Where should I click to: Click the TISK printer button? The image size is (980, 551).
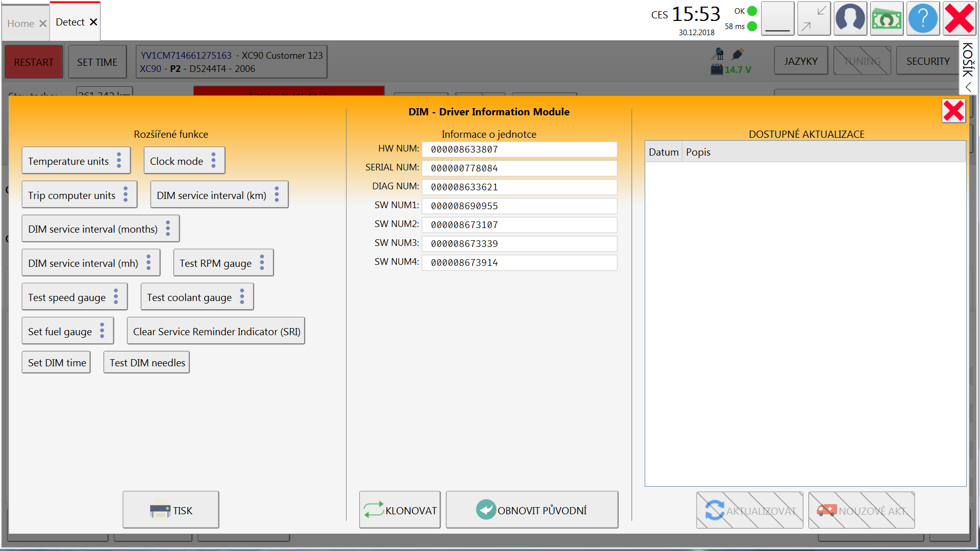coord(170,510)
